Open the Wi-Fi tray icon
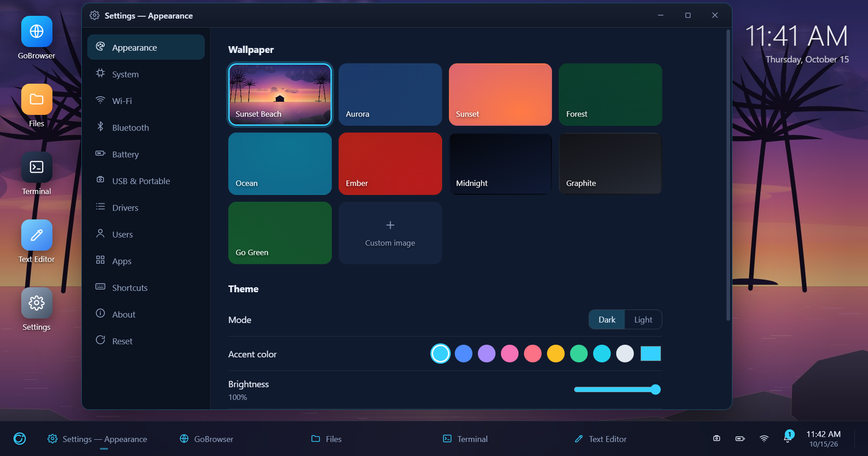This screenshot has width=868, height=456. [x=764, y=438]
